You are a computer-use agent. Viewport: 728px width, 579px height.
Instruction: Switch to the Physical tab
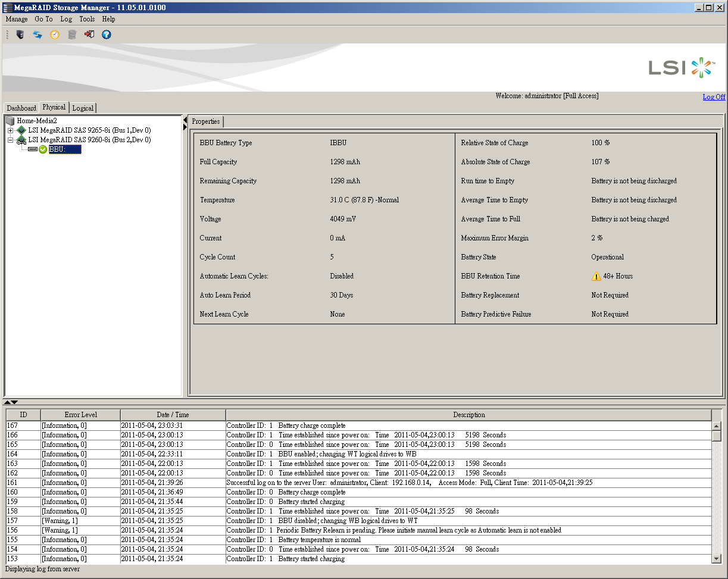tap(54, 107)
